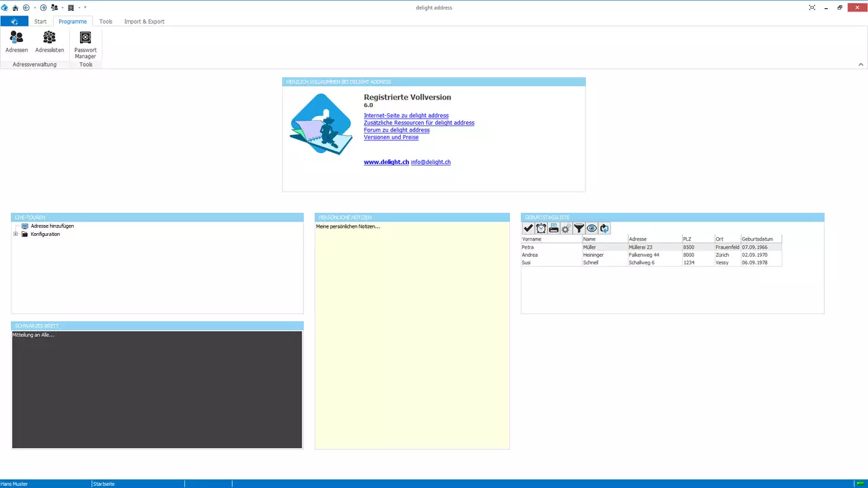Viewport: 868px width, 488px height.
Task: Select Adresse hinzufügen in Live-Touren
Action: [x=52, y=226]
